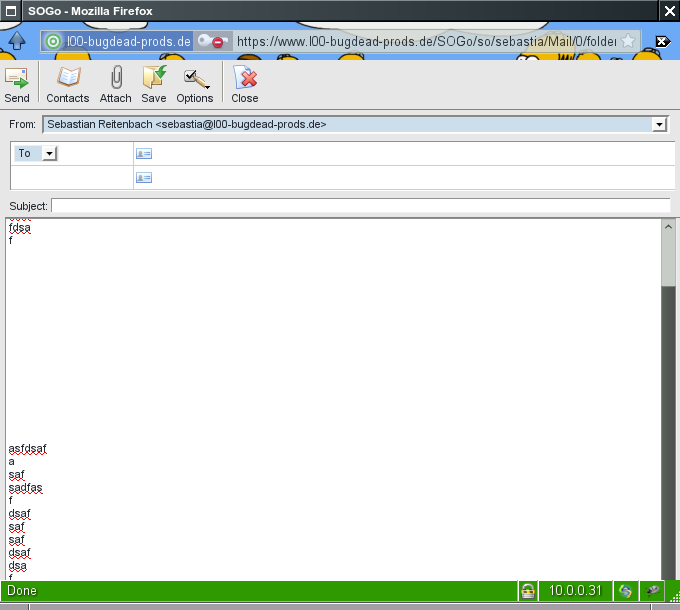Click the plug icon in the status bar

point(654,591)
